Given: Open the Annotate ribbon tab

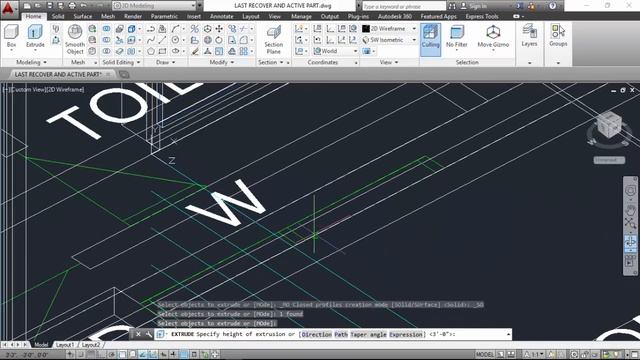Looking at the screenshot, I should point(222,16).
